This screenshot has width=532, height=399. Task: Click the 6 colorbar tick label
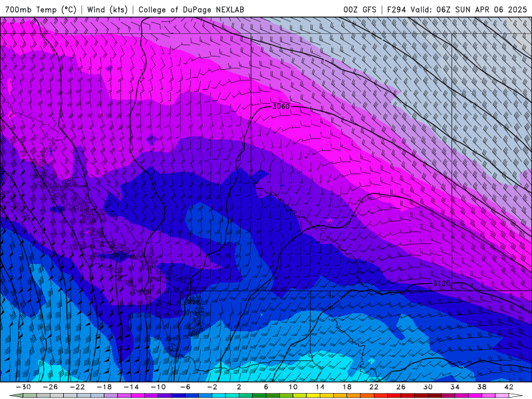265,387
